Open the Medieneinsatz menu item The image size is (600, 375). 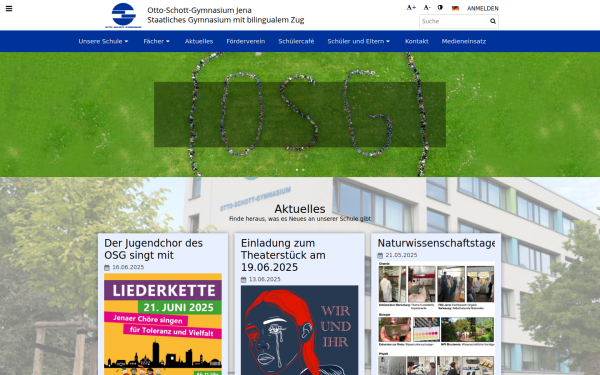click(x=464, y=41)
